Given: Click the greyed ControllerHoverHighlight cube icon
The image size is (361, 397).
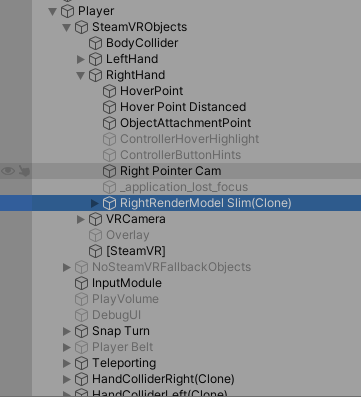Looking at the screenshot, I should click(x=109, y=139).
